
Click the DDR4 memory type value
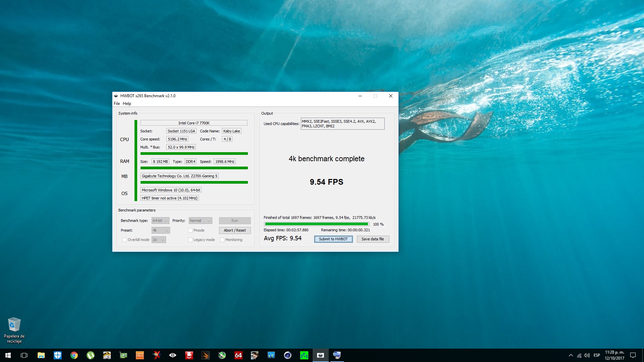[x=190, y=162]
